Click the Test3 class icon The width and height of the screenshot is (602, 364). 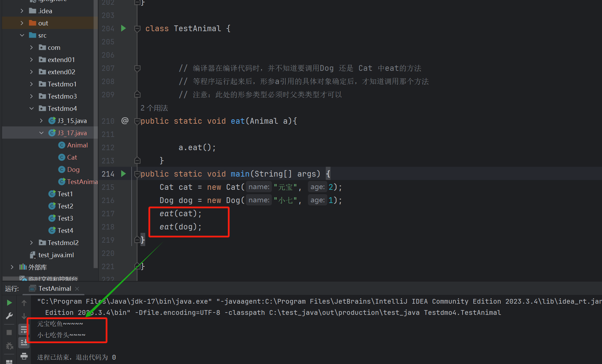[52, 218]
